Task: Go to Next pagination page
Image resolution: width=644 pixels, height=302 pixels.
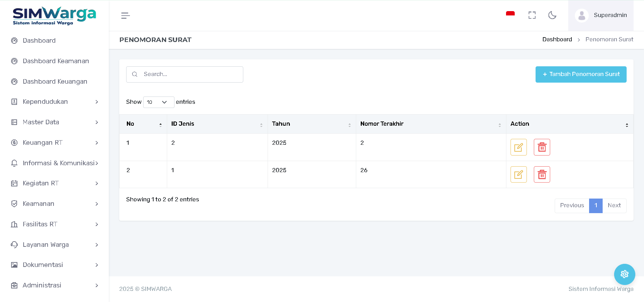Action: pyautogui.click(x=614, y=205)
